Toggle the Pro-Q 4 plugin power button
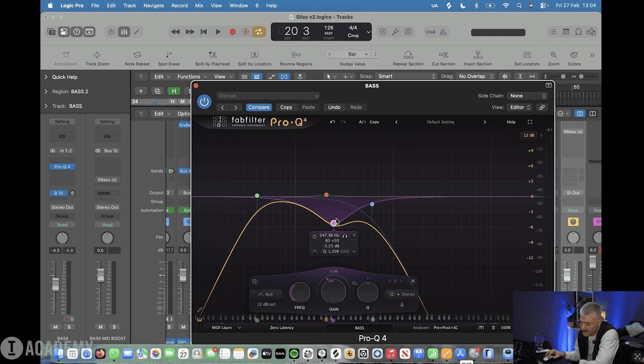Screen dimensions: 644x364 coord(204,101)
